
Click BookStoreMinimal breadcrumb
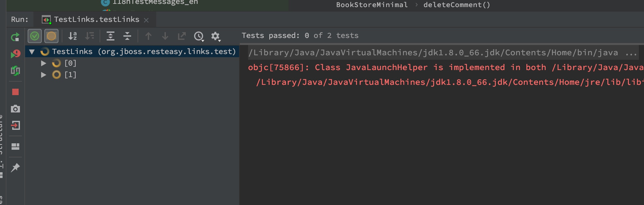click(x=372, y=5)
